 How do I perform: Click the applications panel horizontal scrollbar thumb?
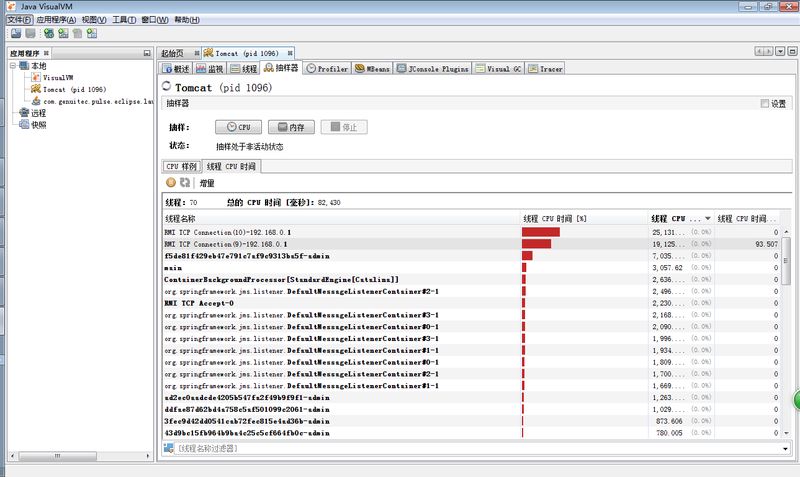tap(57, 456)
